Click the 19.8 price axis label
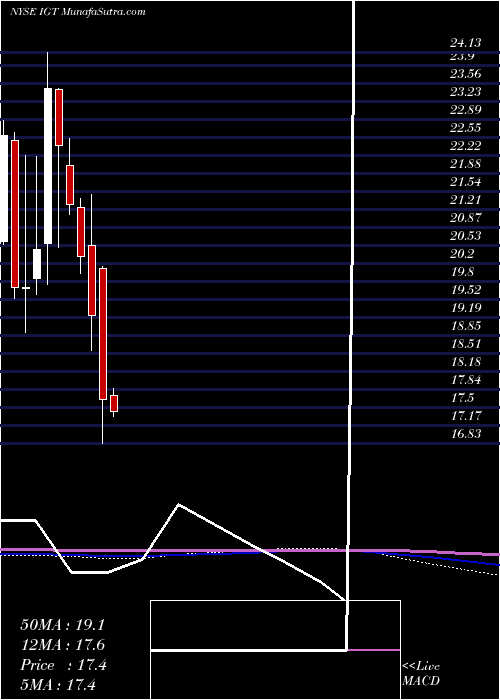The width and height of the screenshot is (500, 700). [462, 272]
